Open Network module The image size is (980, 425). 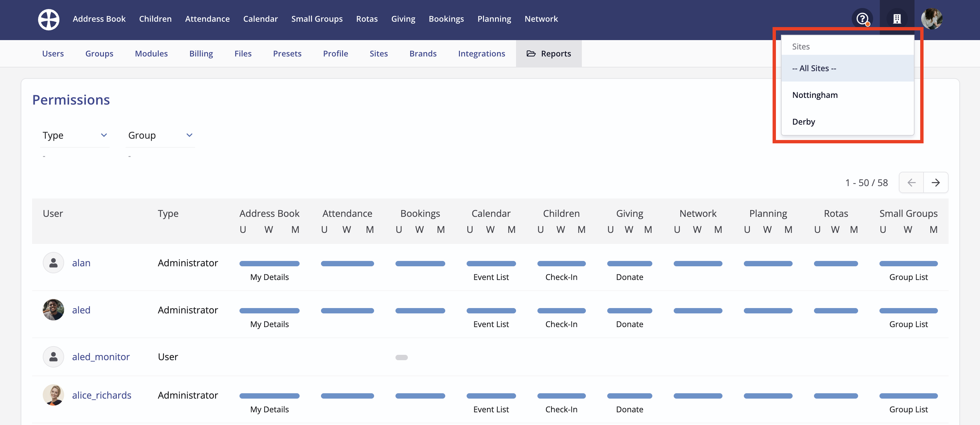tap(541, 19)
